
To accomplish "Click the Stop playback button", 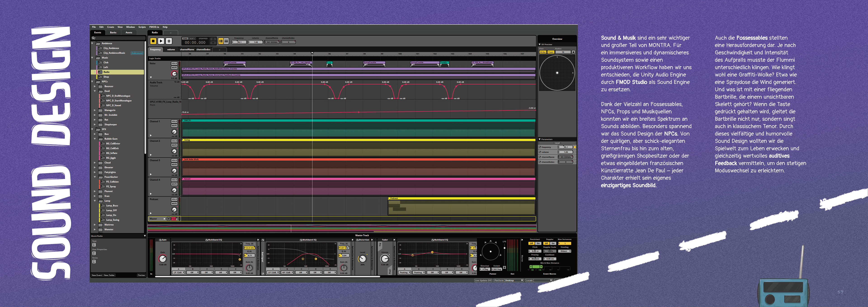I will coord(153,41).
